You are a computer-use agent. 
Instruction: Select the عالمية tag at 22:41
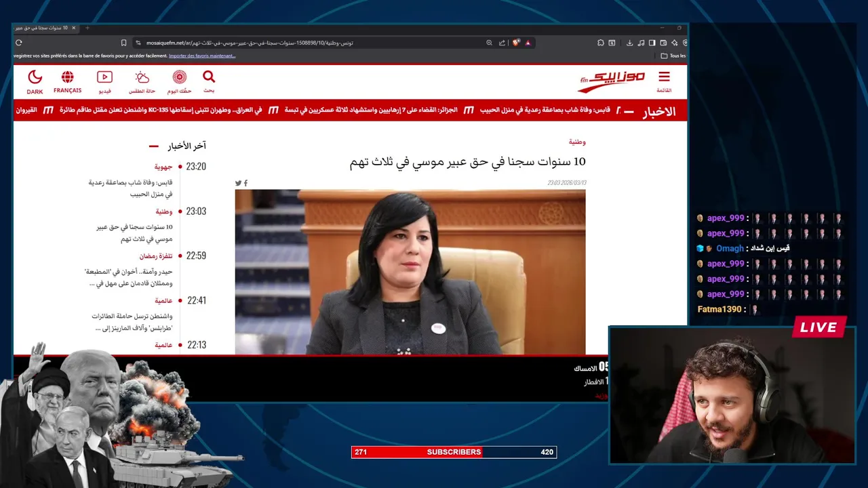163,301
